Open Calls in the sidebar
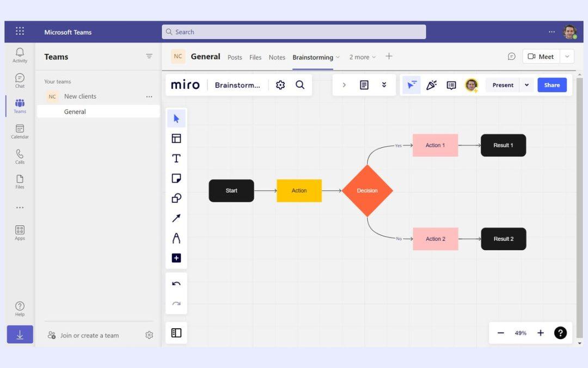 (x=20, y=156)
